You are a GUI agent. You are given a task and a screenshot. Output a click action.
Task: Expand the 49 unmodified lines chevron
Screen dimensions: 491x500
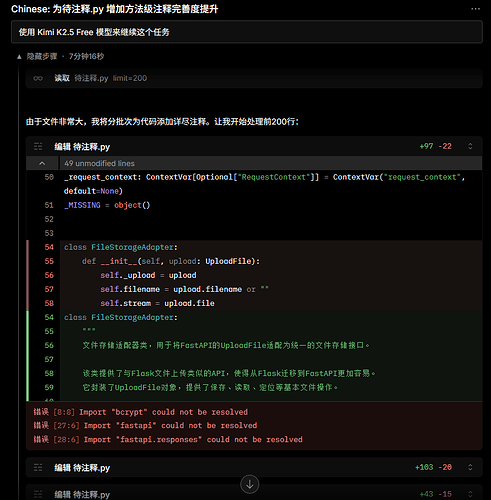pyautogui.click(x=42, y=163)
